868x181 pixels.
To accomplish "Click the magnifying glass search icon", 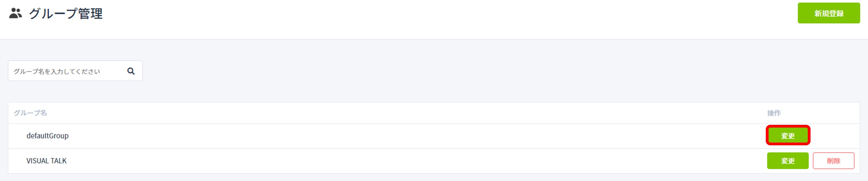I will click(x=131, y=71).
